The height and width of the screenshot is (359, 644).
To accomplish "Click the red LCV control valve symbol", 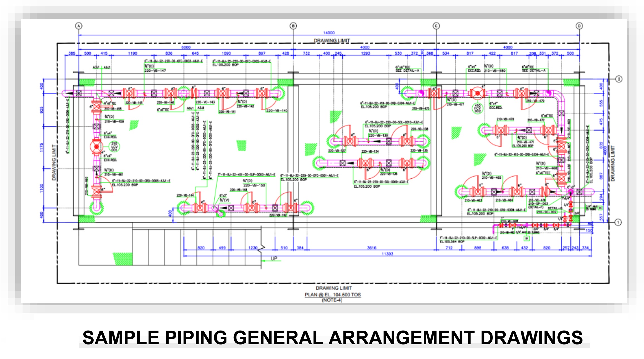I will [96, 147].
